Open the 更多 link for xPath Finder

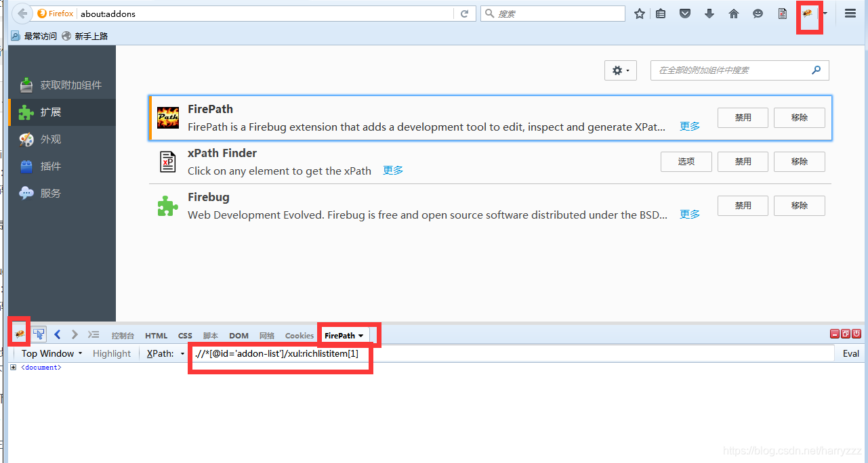[x=393, y=171]
